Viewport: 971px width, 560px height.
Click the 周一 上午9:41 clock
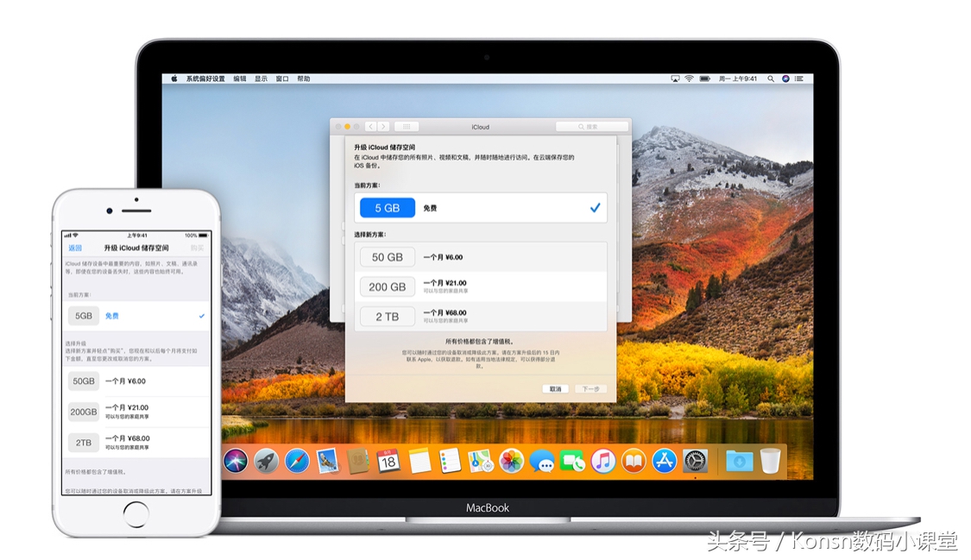coord(738,79)
